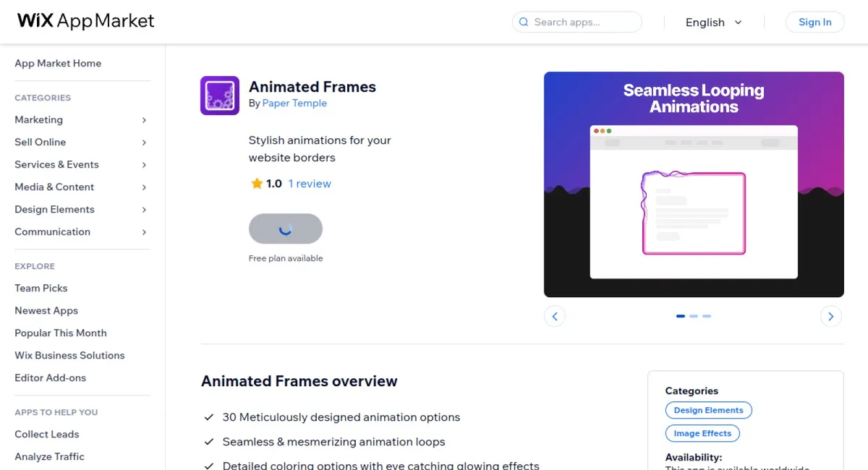The width and height of the screenshot is (868, 470).
Task: Click the Animated Frames overview heading
Action: click(299, 381)
